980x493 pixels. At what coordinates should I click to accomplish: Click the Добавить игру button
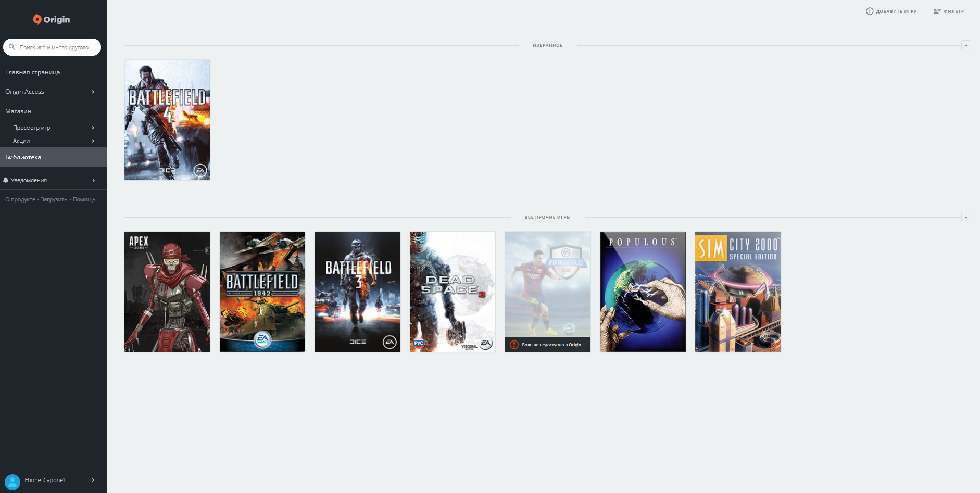891,11
